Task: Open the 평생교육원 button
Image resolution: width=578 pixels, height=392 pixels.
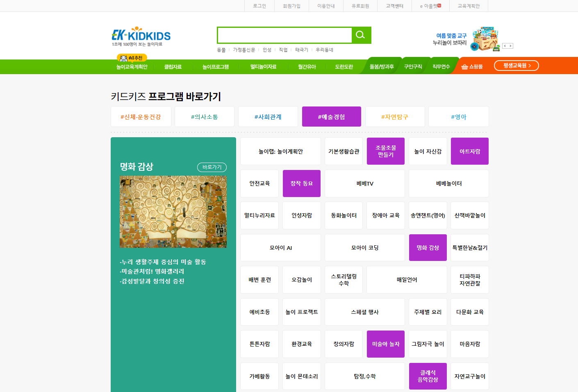Action: (x=516, y=66)
